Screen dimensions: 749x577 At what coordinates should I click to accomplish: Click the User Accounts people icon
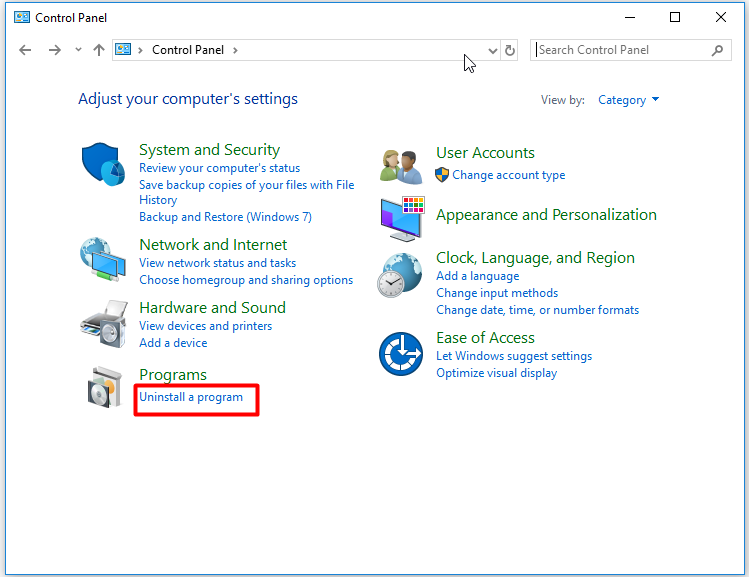click(x=401, y=165)
